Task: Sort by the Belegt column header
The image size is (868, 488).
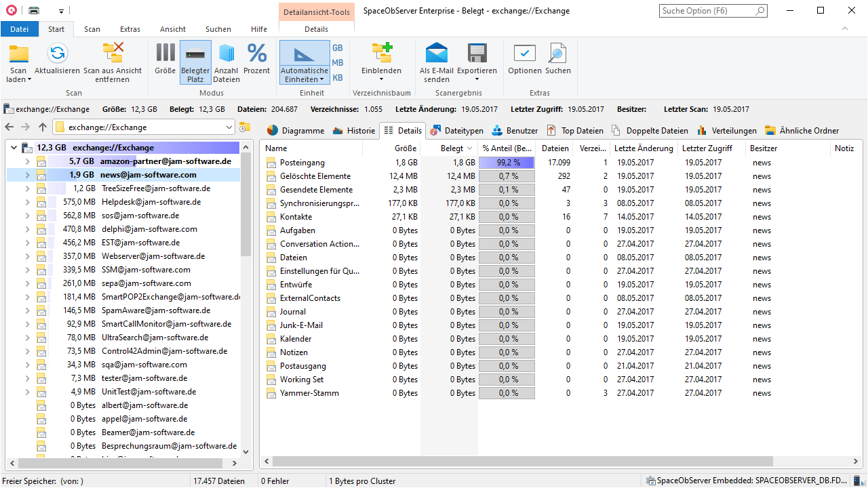Action: coord(450,148)
